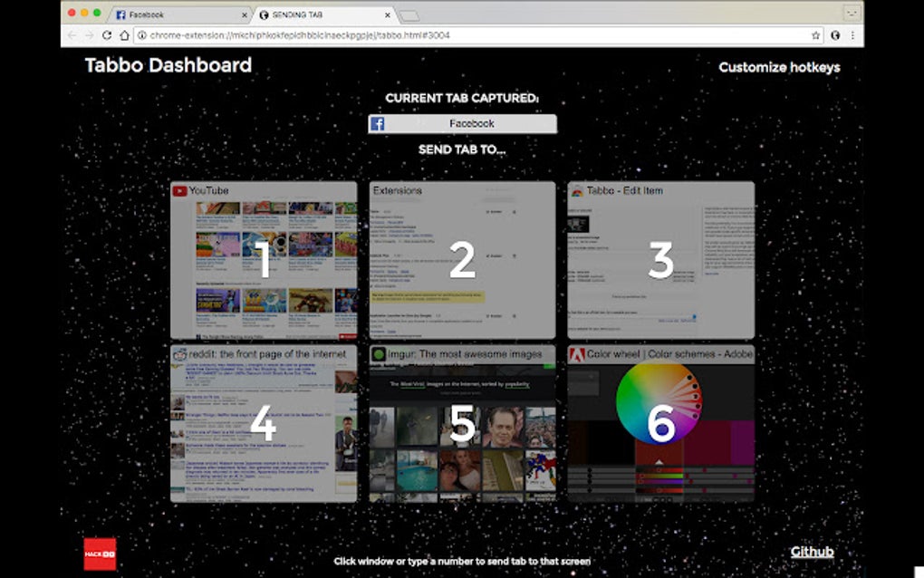Maximize the browser window with green button

(97, 13)
